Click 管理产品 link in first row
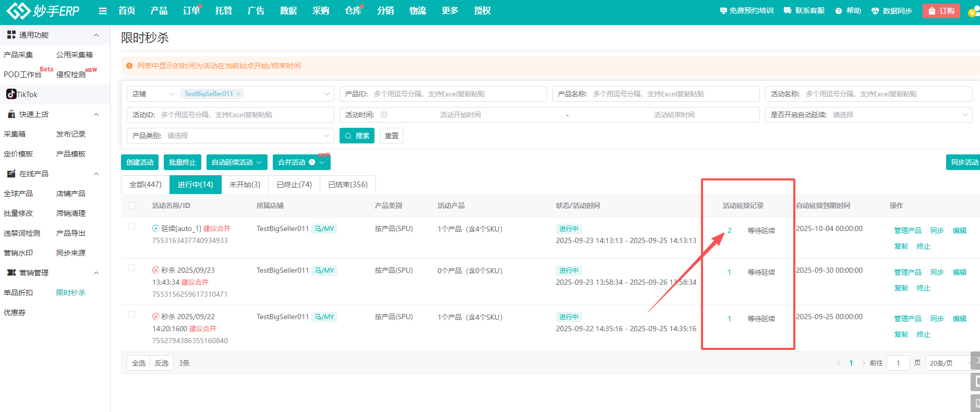980x412 pixels. [908, 231]
